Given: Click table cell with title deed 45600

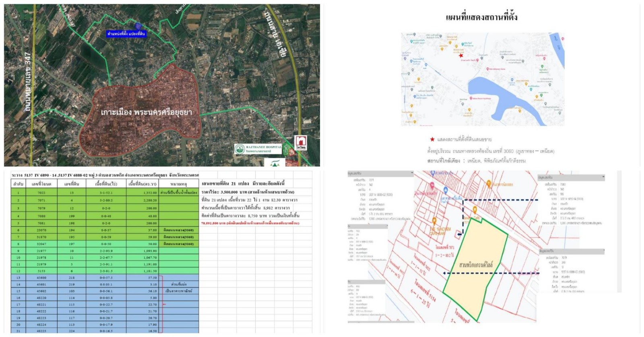Looking at the screenshot, I should coord(41,278).
